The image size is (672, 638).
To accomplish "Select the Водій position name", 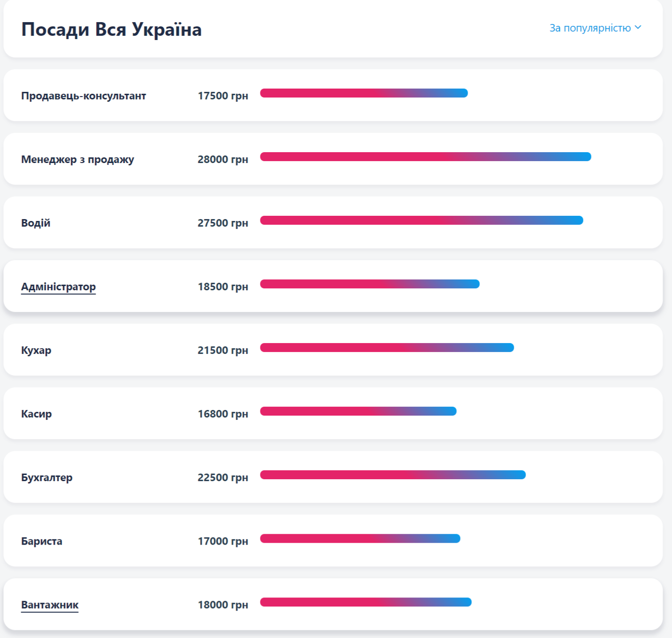I will [x=36, y=223].
